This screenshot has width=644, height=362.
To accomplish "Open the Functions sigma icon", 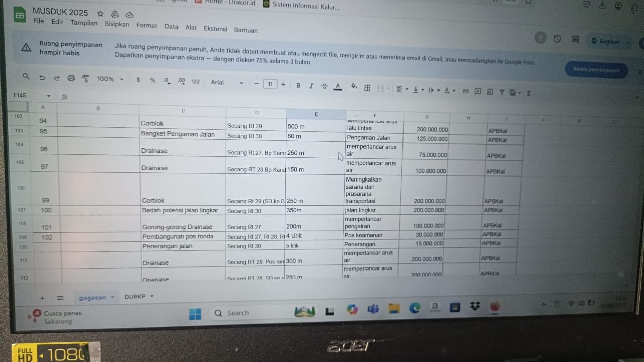I will pyautogui.click(x=529, y=93).
